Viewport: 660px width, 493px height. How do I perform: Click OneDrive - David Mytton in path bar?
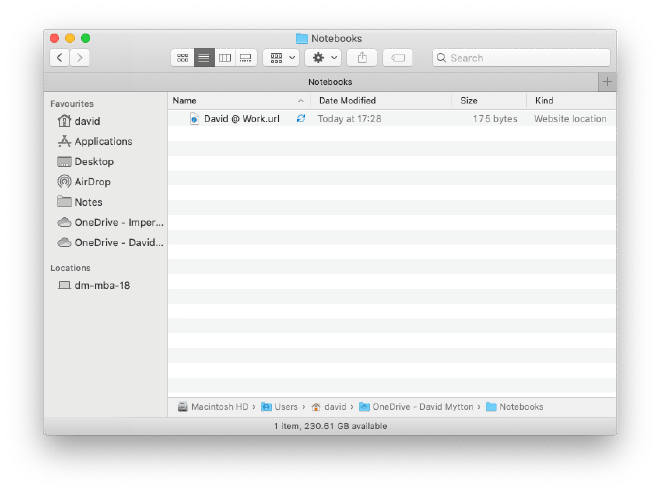click(x=416, y=407)
